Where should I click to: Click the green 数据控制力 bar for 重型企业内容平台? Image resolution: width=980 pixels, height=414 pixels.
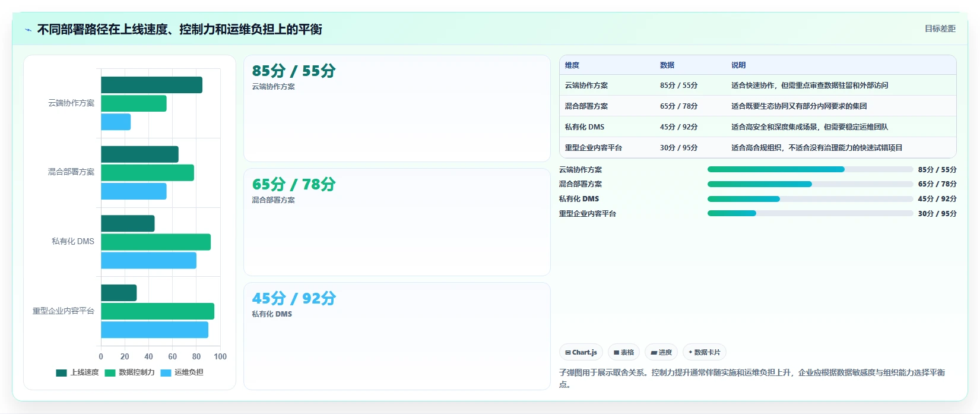[x=157, y=311]
